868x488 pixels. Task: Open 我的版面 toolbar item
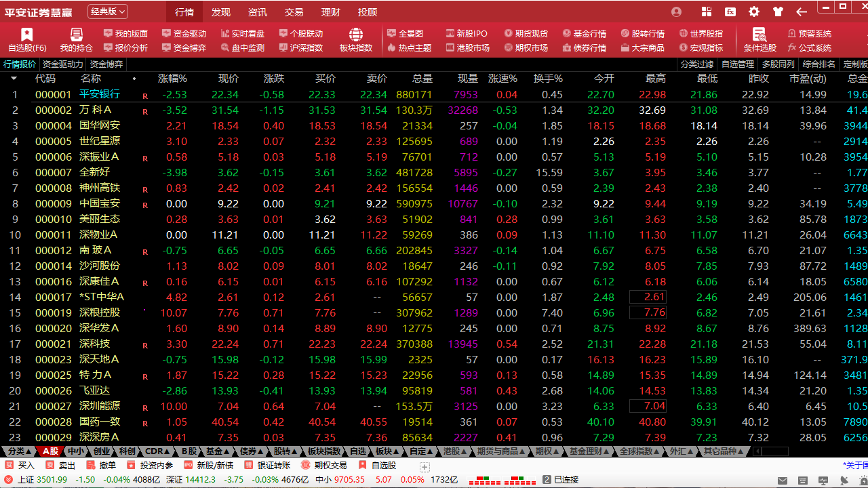pos(125,33)
